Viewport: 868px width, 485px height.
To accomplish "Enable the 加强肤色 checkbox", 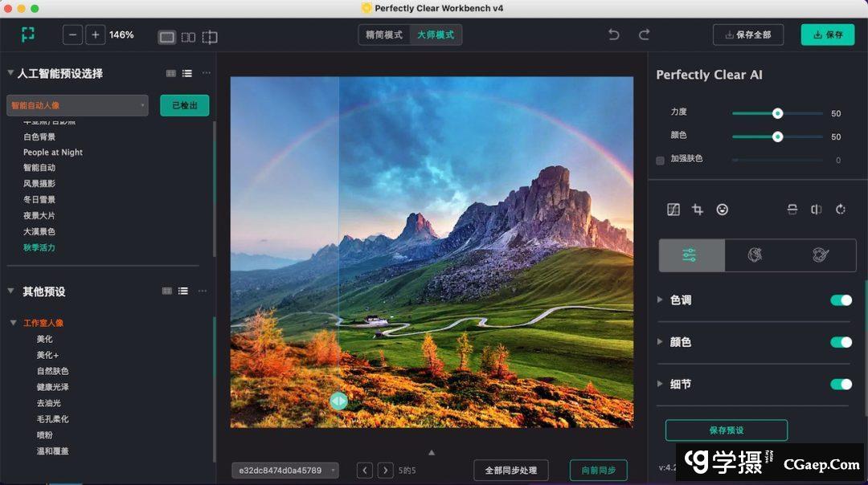I will [x=661, y=160].
